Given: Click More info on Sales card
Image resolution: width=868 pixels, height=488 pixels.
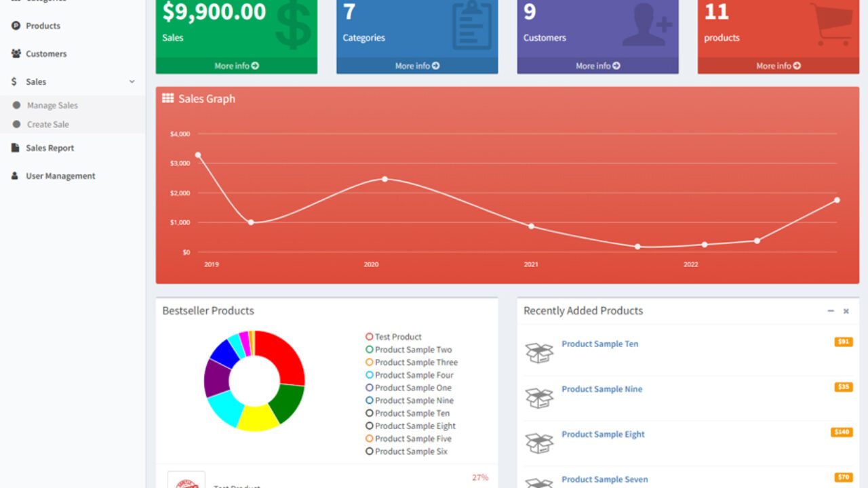Looking at the screenshot, I should [237, 66].
